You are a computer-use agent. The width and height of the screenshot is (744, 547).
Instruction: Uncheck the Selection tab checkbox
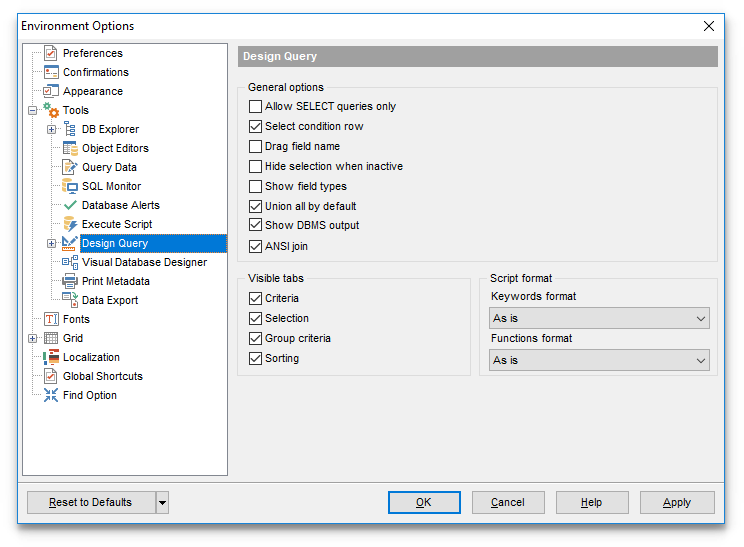(255, 318)
